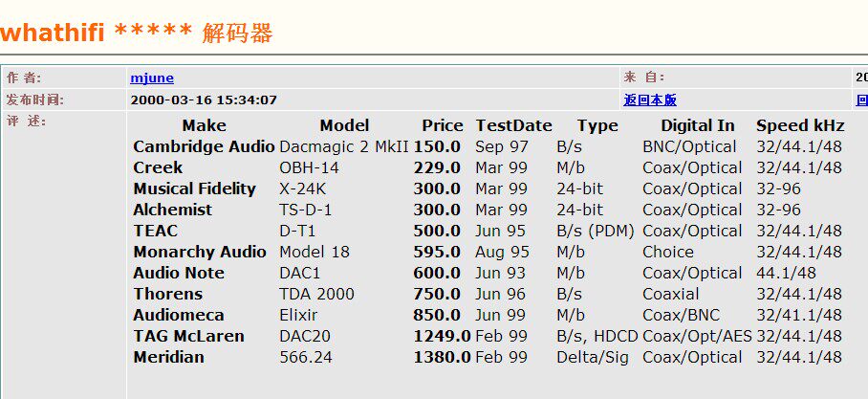
Task: Click the B/s (PDM) type cell
Action: click(596, 232)
